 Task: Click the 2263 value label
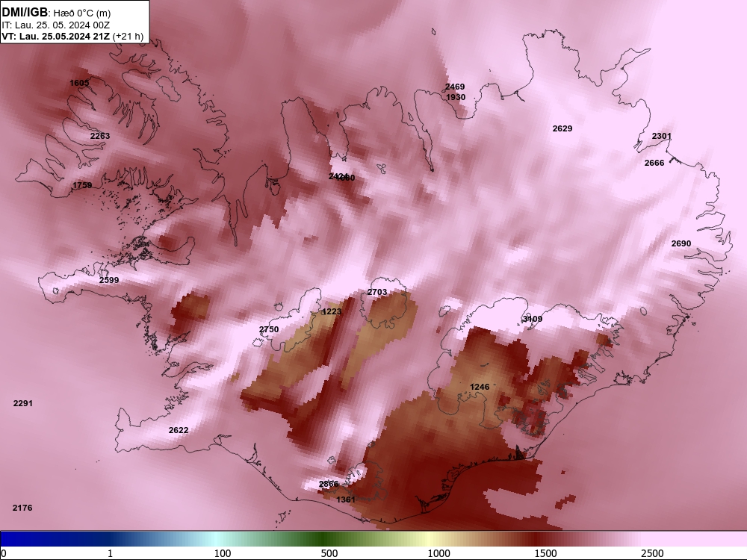(100, 136)
